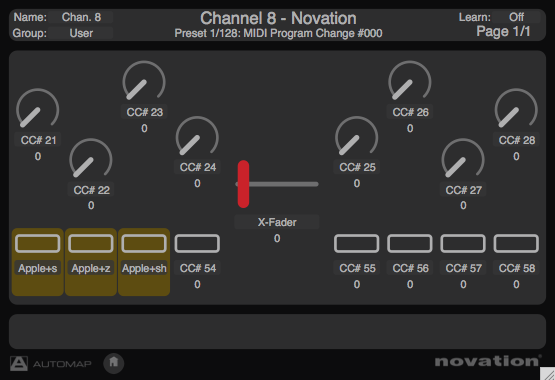This screenshot has height=380, width=555.
Task: Click the CC# 24 label under knob
Action: [198, 167]
